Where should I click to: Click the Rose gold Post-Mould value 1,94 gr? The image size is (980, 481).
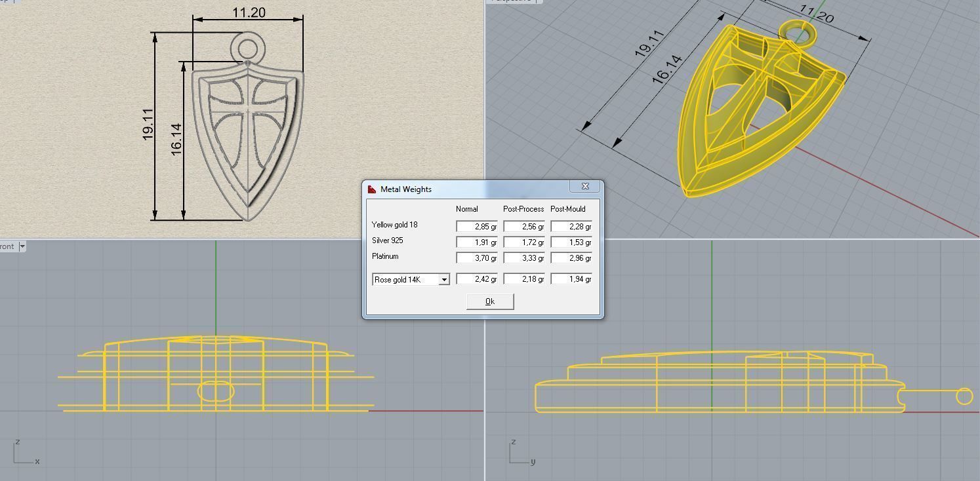coord(571,279)
